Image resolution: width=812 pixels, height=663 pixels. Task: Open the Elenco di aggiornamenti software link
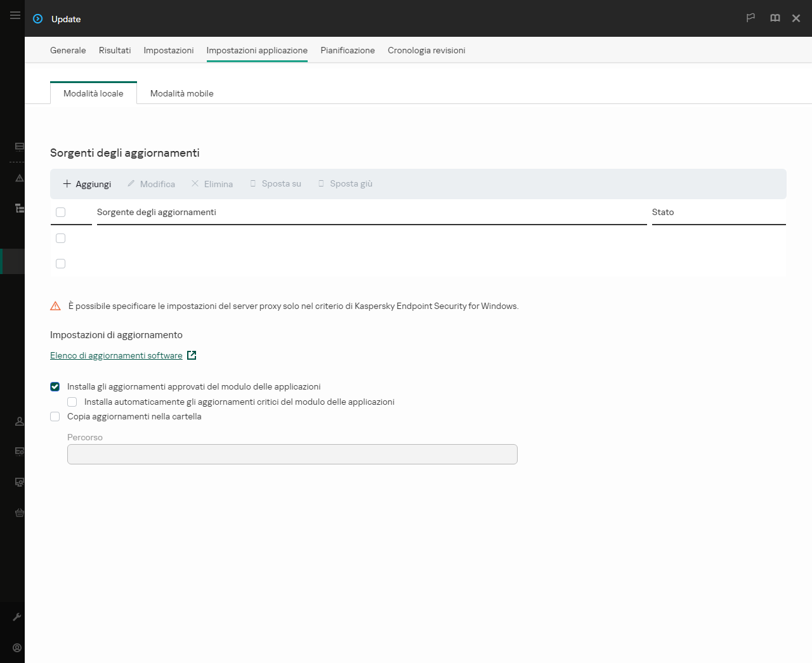pyautogui.click(x=116, y=356)
